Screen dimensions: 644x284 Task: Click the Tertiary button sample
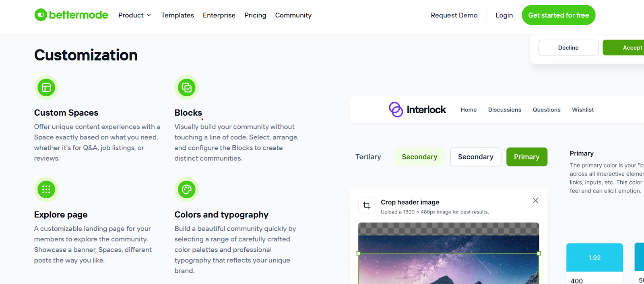(x=368, y=157)
